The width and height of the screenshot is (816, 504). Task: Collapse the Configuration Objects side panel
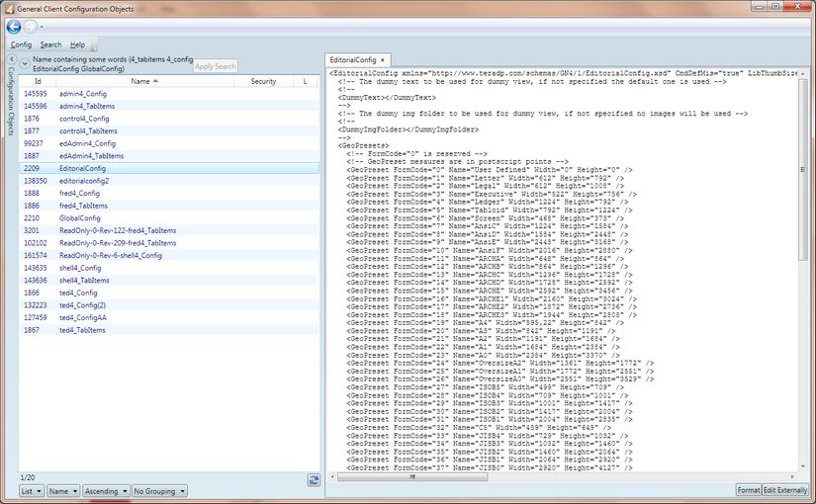tap(12, 59)
